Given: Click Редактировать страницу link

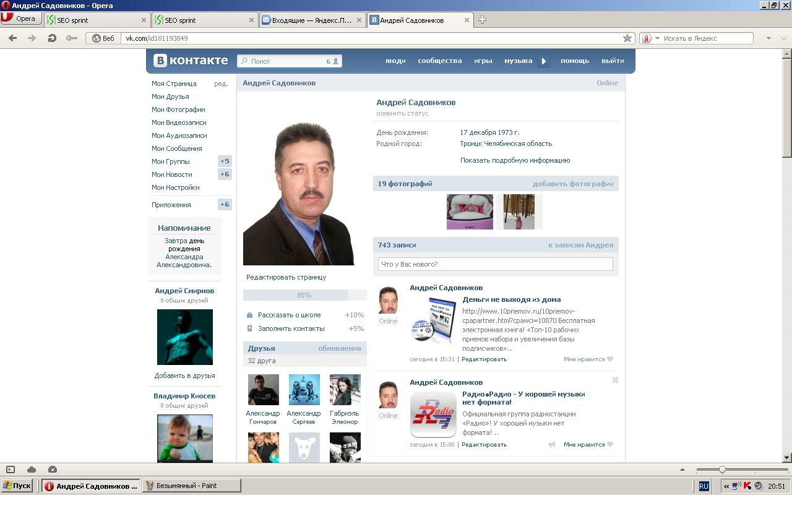Looking at the screenshot, I should (x=286, y=277).
